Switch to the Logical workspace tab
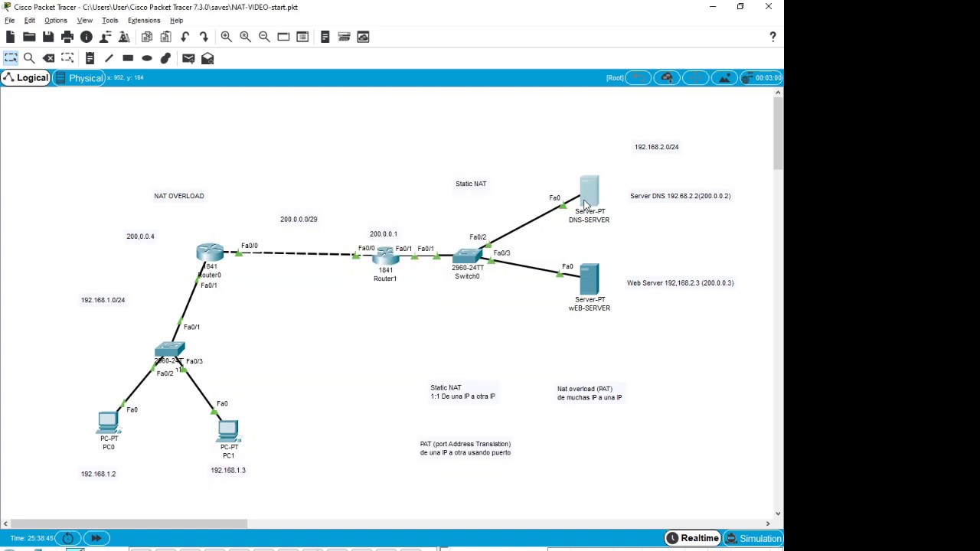Screen dimensions: 980x551 pyautogui.click(x=26, y=77)
